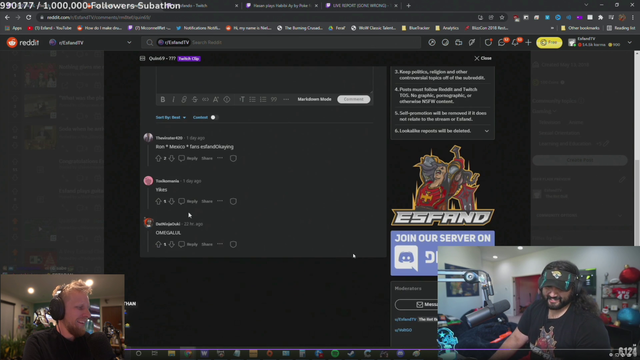Close the post overlay
The height and width of the screenshot is (360, 640).
coord(483,58)
